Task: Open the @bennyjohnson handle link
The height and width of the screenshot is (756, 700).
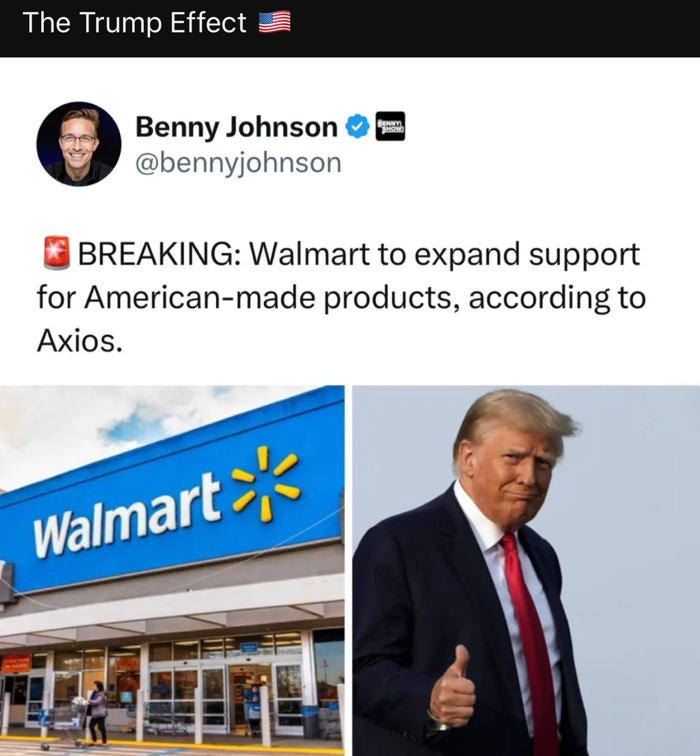Action: [x=239, y=162]
